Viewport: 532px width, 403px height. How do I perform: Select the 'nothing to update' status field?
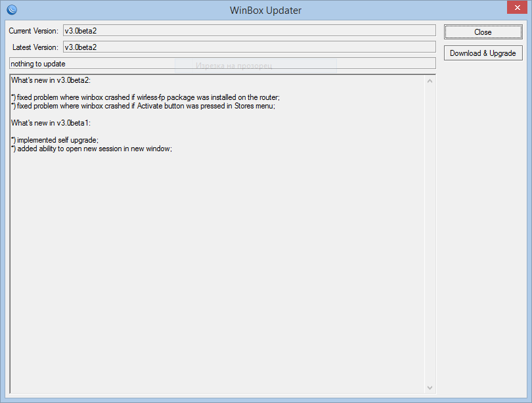click(222, 64)
